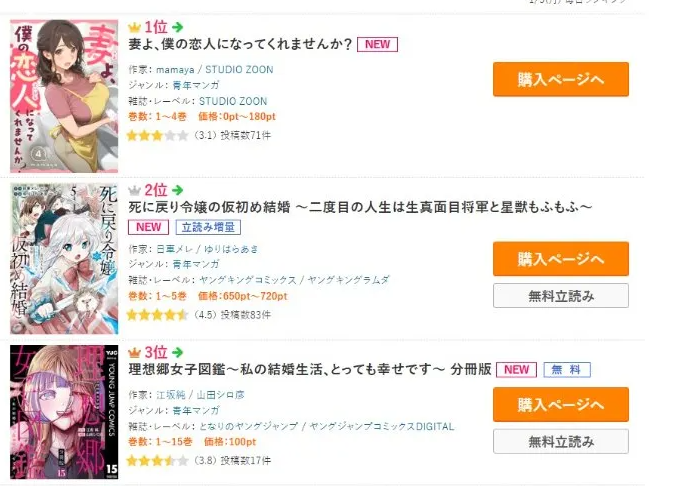Open the cover thumbnail of 死に戻り令嬢の仮初め結婚
The width and height of the screenshot is (688, 486).
coord(64,259)
